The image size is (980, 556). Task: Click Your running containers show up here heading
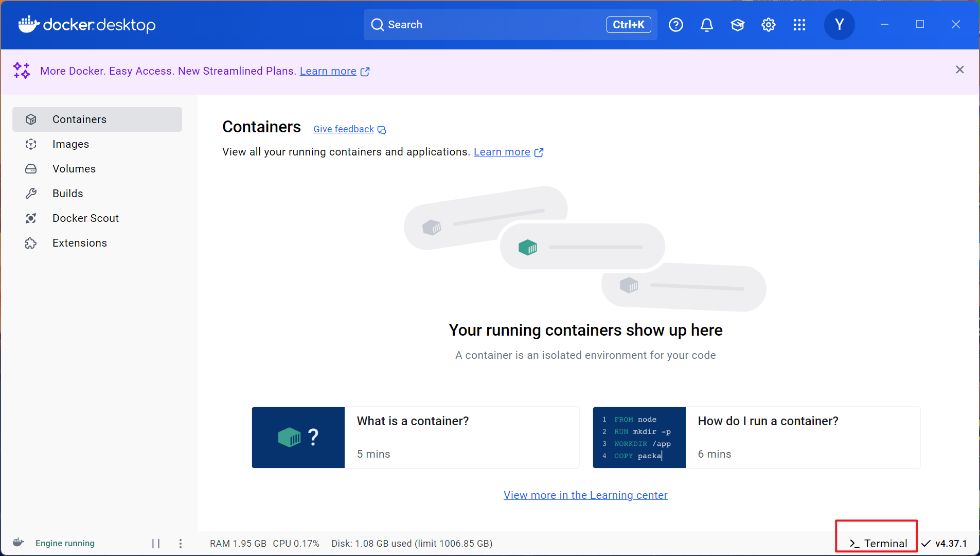click(x=585, y=330)
